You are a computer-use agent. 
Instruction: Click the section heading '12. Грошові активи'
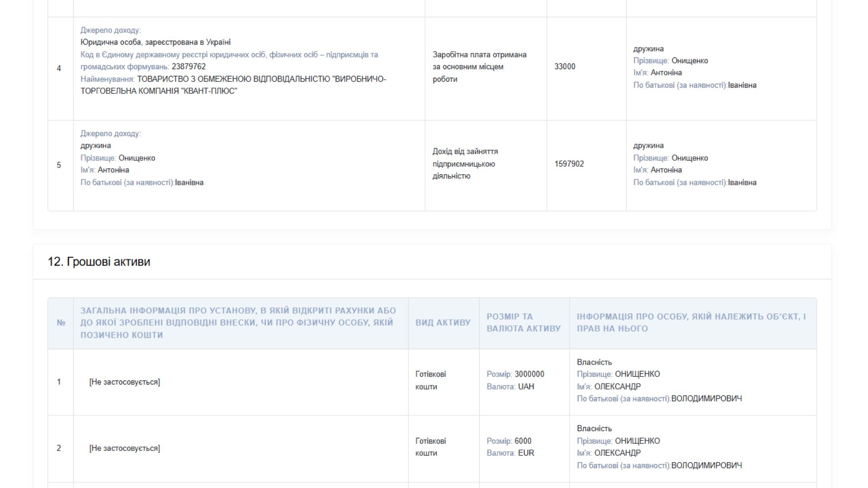[x=99, y=262]
